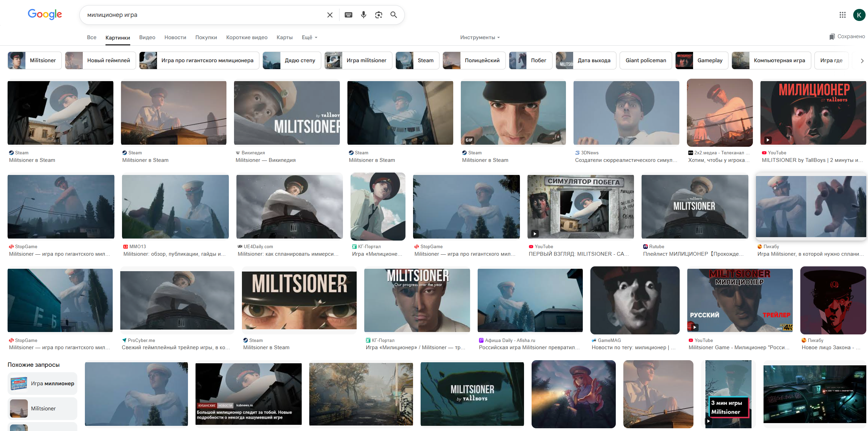This screenshot has width=868, height=431.
Task: Open GameMAG Новости по тегу link
Action: point(634,347)
